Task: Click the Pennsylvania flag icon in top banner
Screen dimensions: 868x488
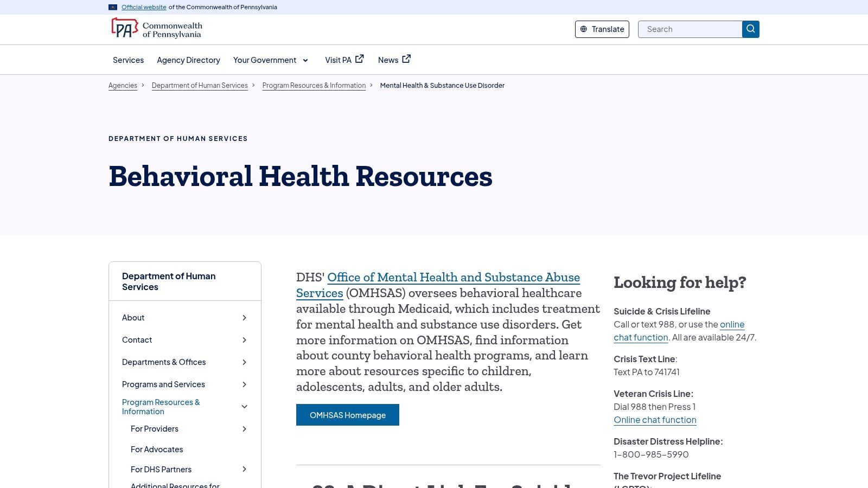Action: [x=113, y=7]
